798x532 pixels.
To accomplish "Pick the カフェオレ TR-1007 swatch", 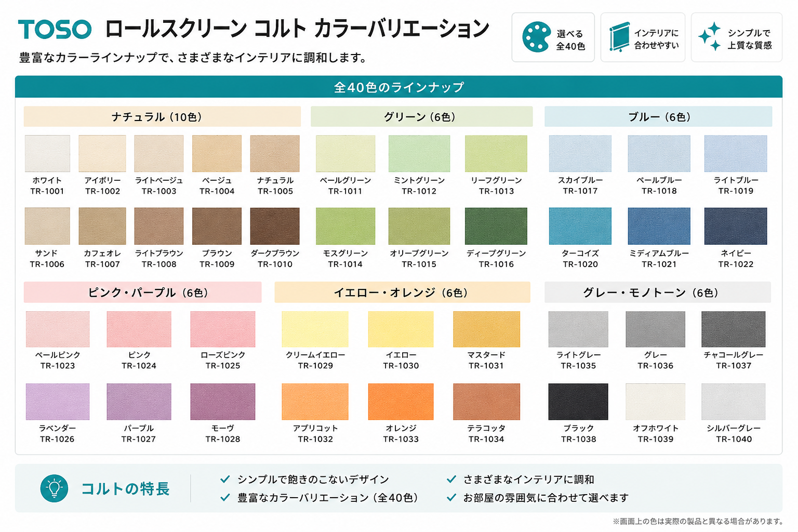I will tap(102, 226).
